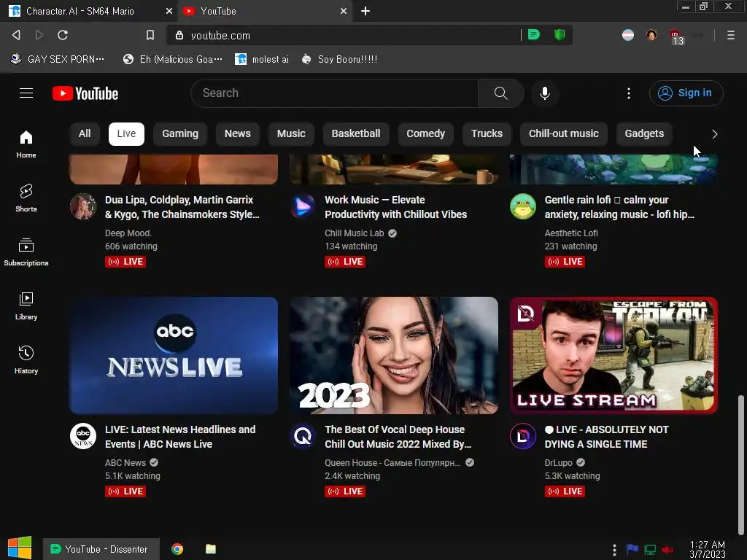Image resolution: width=747 pixels, height=560 pixels.
Task: Click the youtube.com address bar
Action: [343, 35]
